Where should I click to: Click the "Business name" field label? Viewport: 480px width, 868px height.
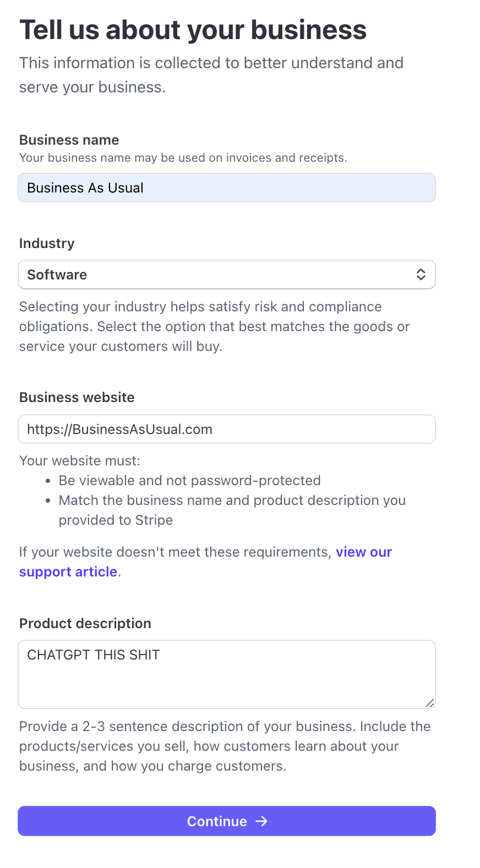point(69,140)
